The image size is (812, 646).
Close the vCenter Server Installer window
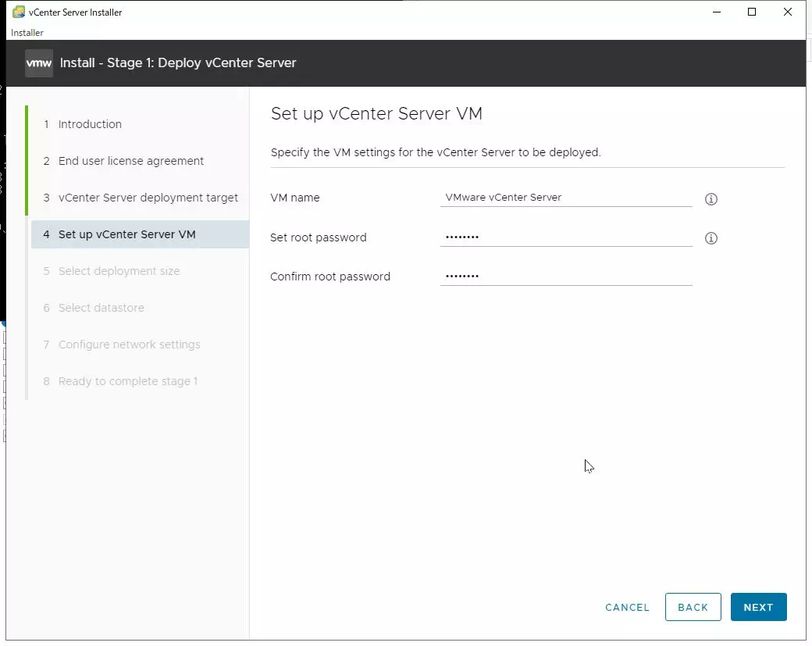point(788,12)
